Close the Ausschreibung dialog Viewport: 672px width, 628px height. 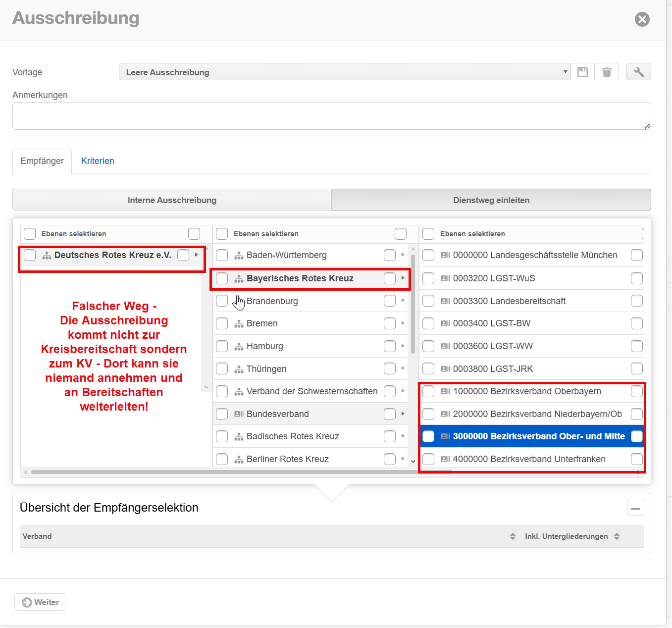tap(642, 19)
